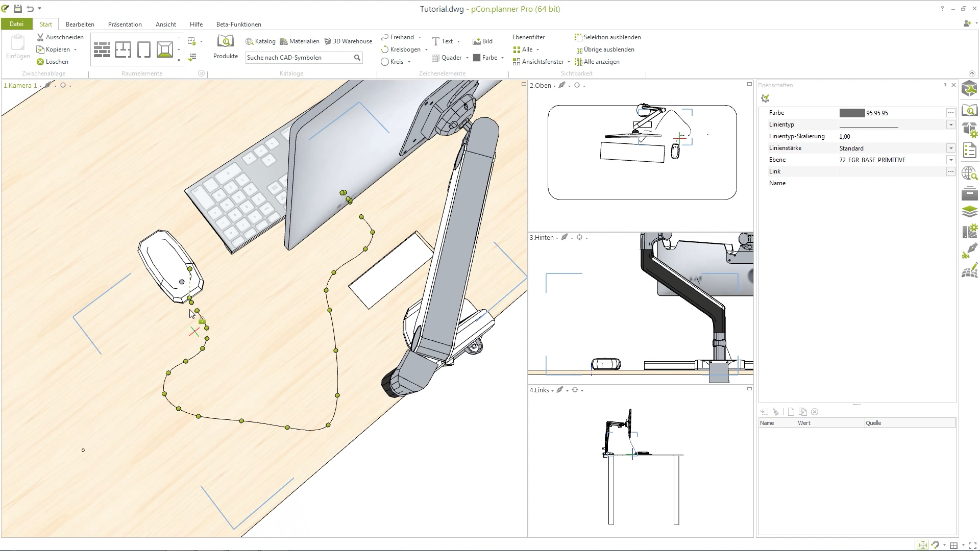
Task: Open the Ebene layer dropdown
Action: [950, 160]
